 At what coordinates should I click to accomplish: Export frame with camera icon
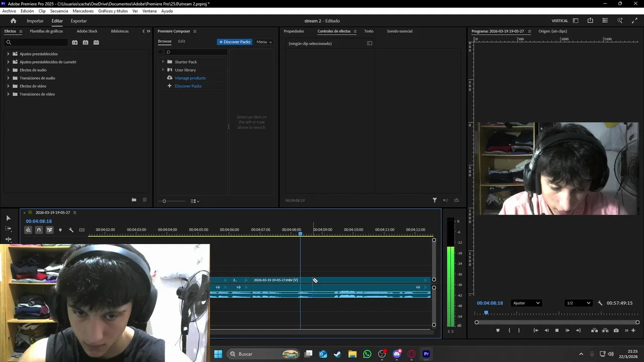pyautogui.click(x=616, y=330)
